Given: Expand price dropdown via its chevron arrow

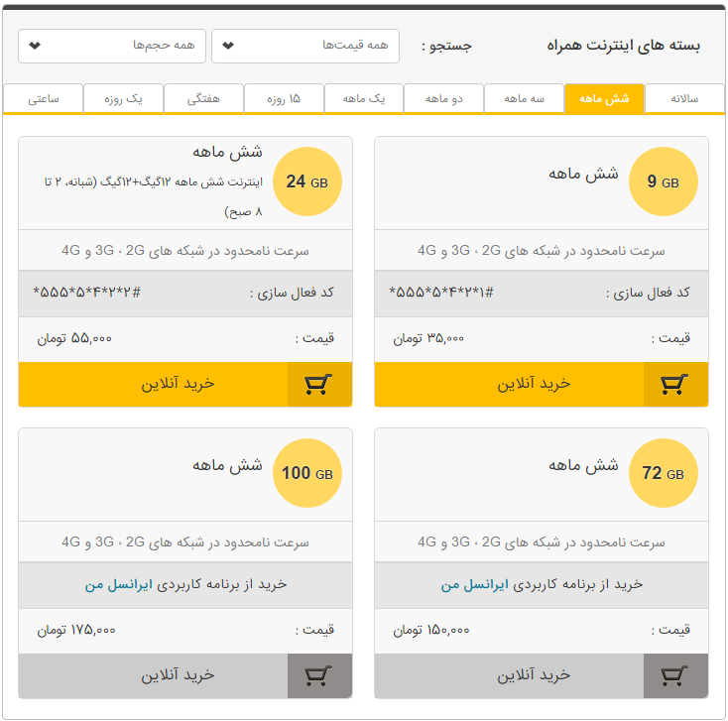Looking at the screenshot, I should [228, 46].
